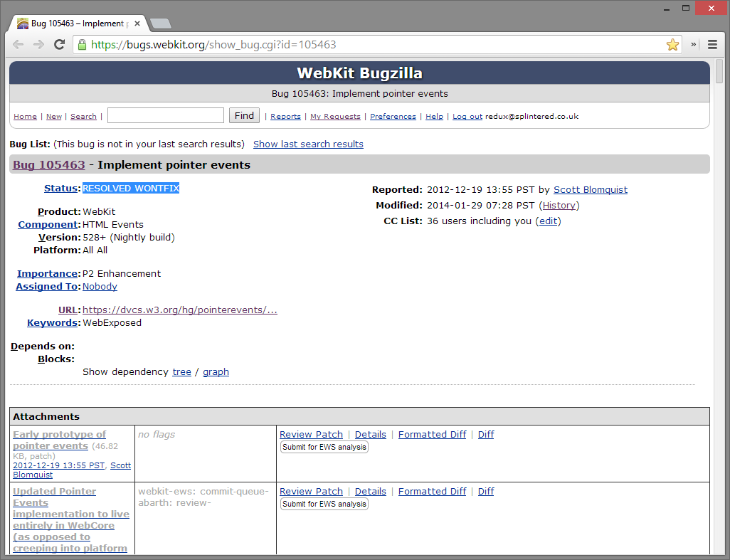Open the Search link in header
This screenshot has width=730, height=560.
point(83,117)
